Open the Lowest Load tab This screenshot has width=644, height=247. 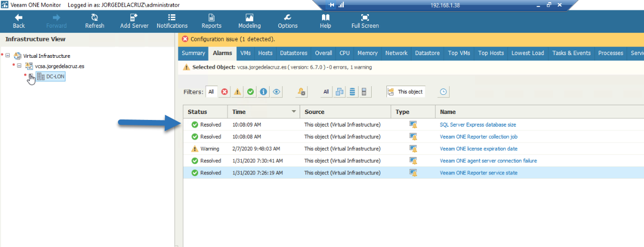click(x=528, y=53)
